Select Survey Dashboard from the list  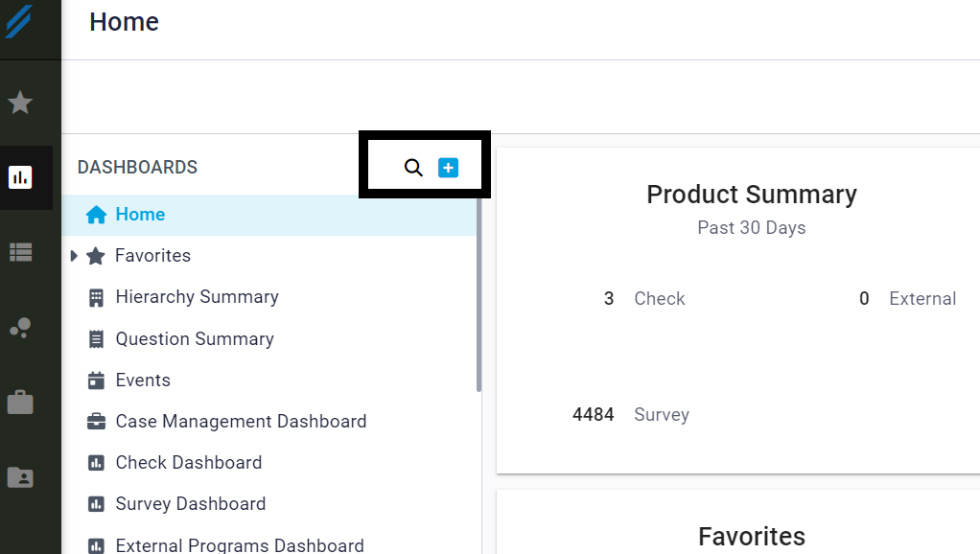(190, 504)
